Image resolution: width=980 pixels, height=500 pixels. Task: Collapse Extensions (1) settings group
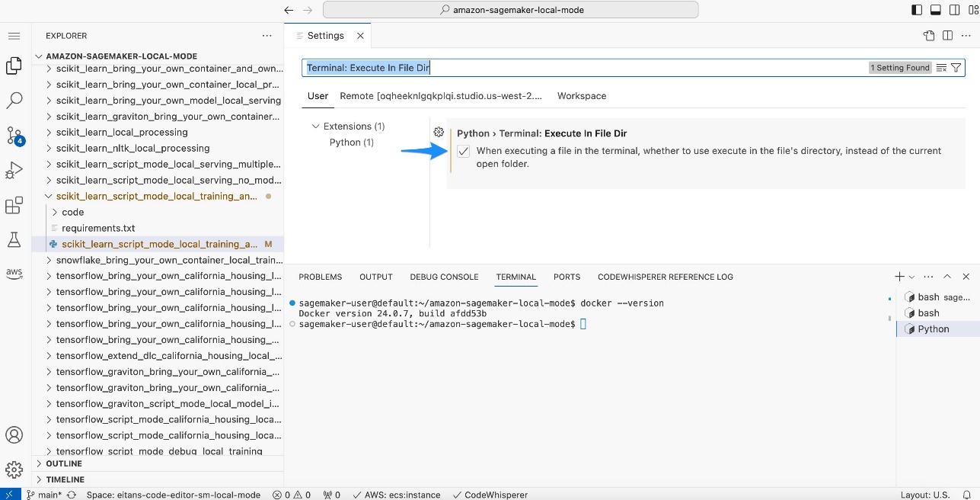pos(347,127)
